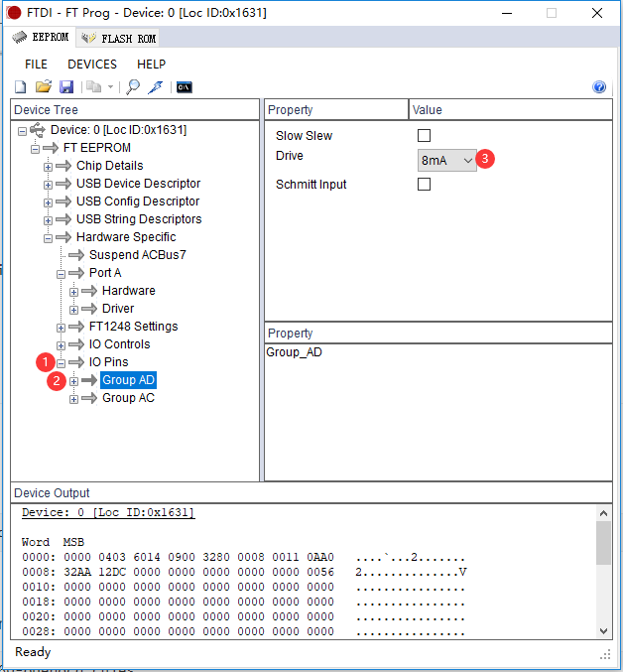The width and height of the screenshot is (623, 672).
Task: Switch to the EEPROM tab
Action: point(41,38)
